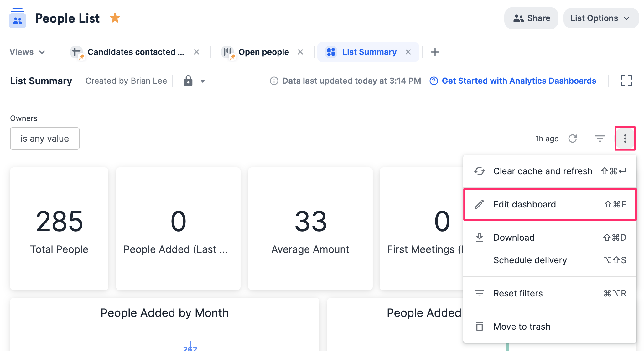
Task: Open the three-dot dashboard actions menu
Action: click(x=625, y=138)
